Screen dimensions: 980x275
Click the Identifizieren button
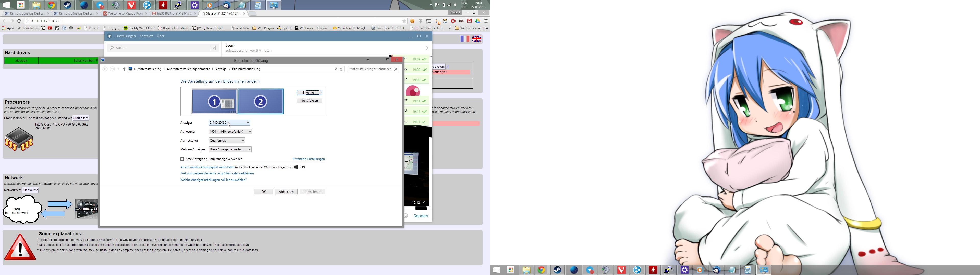click(309, 101)
